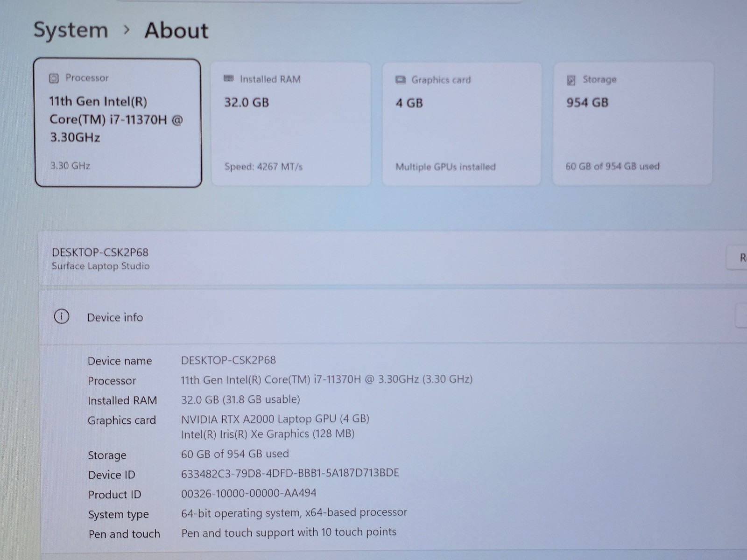747x560 pixels.
Task: Click the 32.0 GB value in RAM card
Action: click(x=247, y=103)
